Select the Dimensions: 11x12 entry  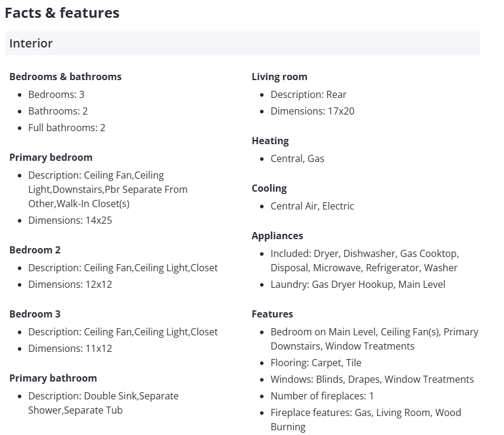coord(70,348)
